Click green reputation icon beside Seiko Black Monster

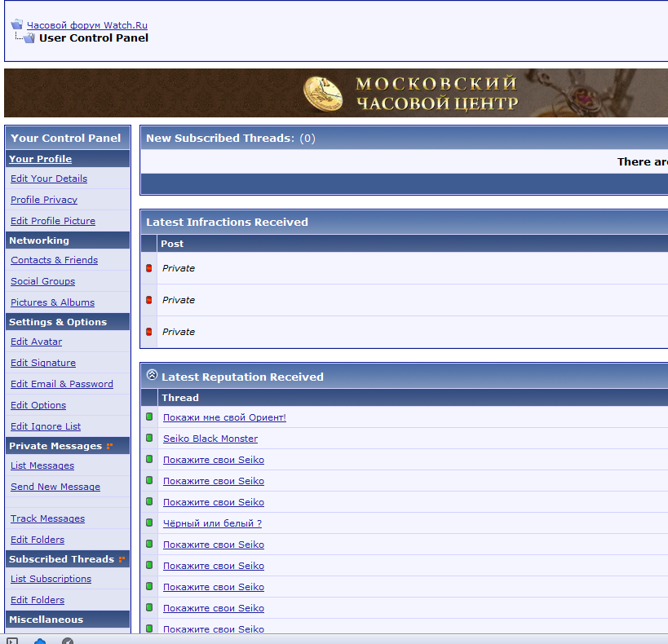149,438
